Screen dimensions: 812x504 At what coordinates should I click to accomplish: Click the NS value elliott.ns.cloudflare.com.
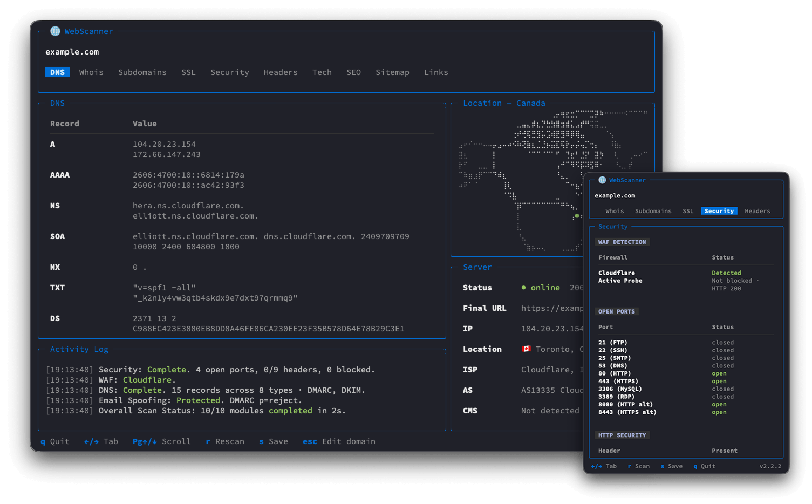196,216
